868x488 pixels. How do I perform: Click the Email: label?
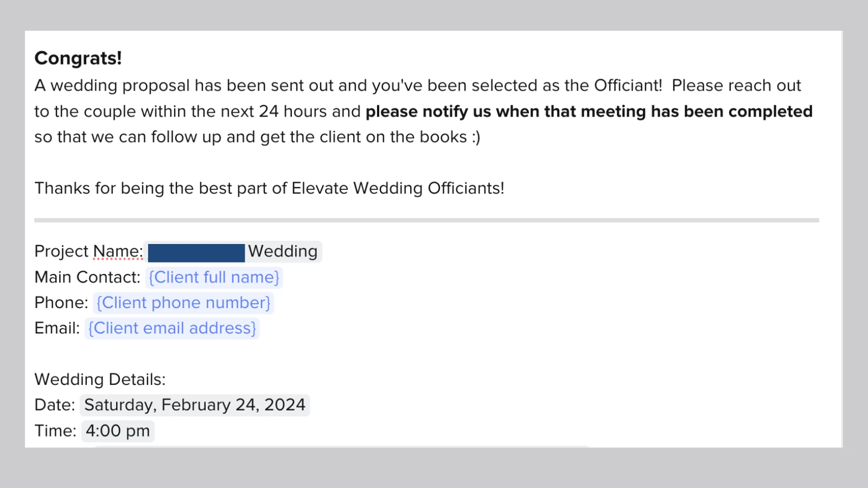[x=57, y=328]
